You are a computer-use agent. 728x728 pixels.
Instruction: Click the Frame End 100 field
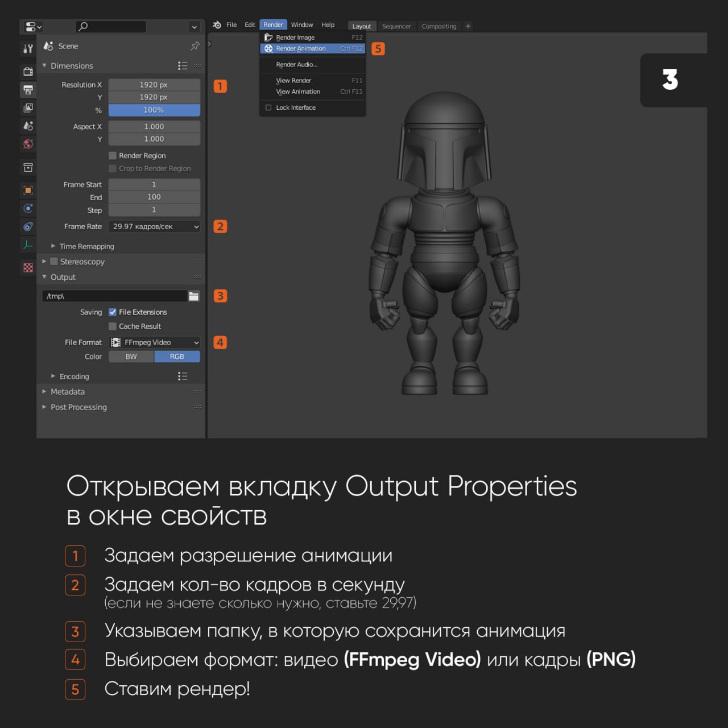tap(154, 197)
